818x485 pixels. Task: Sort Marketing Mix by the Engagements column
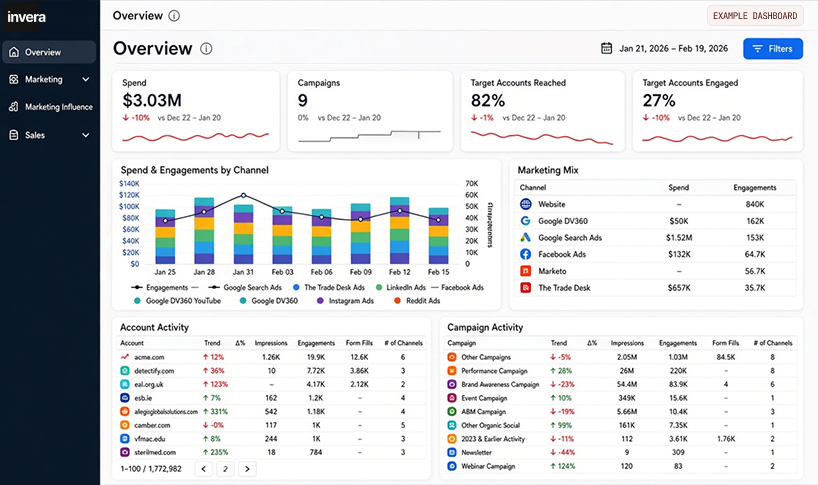click(x=754, y=188)
